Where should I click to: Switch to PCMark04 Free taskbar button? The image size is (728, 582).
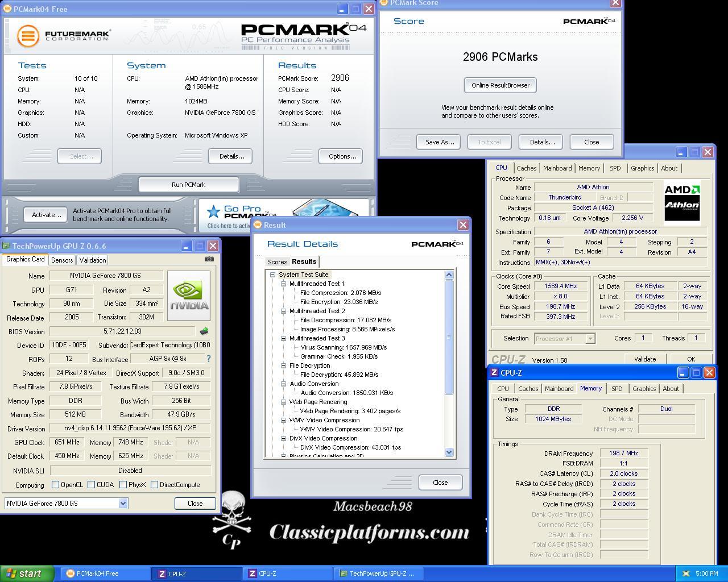(105, 573)
